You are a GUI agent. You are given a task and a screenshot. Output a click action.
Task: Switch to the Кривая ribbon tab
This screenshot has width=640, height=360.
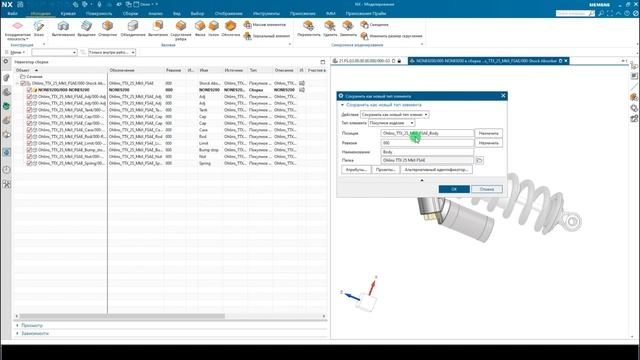pyautogui.click(x=68, y=13)
